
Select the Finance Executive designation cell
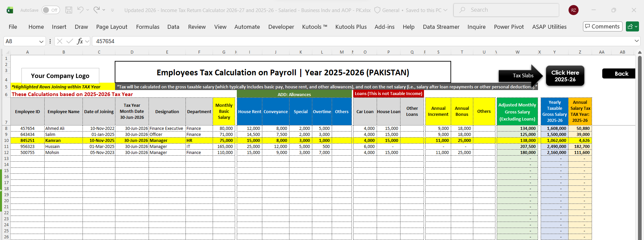(167, 129)
